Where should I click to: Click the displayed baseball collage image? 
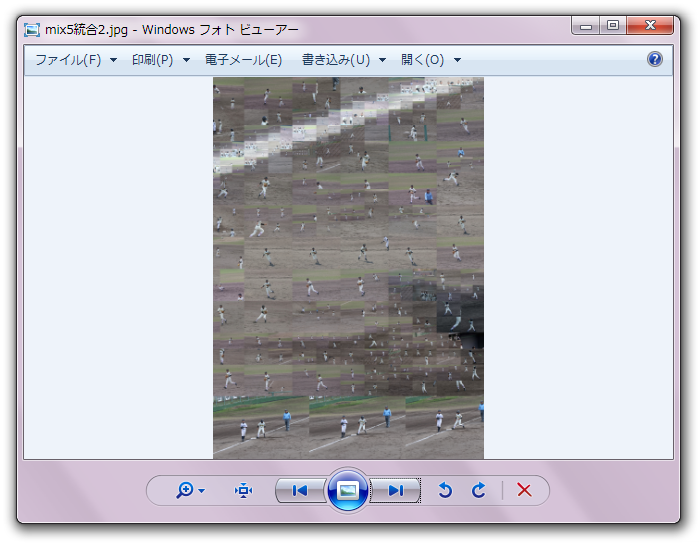coord(348,268)
